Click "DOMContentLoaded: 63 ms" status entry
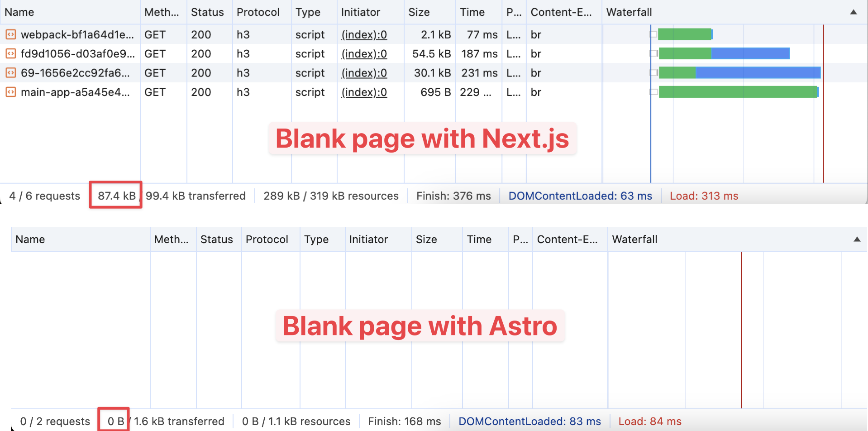This screenshot has height=431, width=868. click(580, 196)
